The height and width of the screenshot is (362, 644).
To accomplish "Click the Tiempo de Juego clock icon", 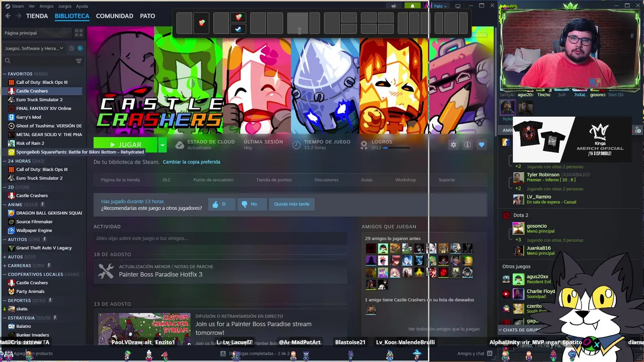I will tap(296, 145).
